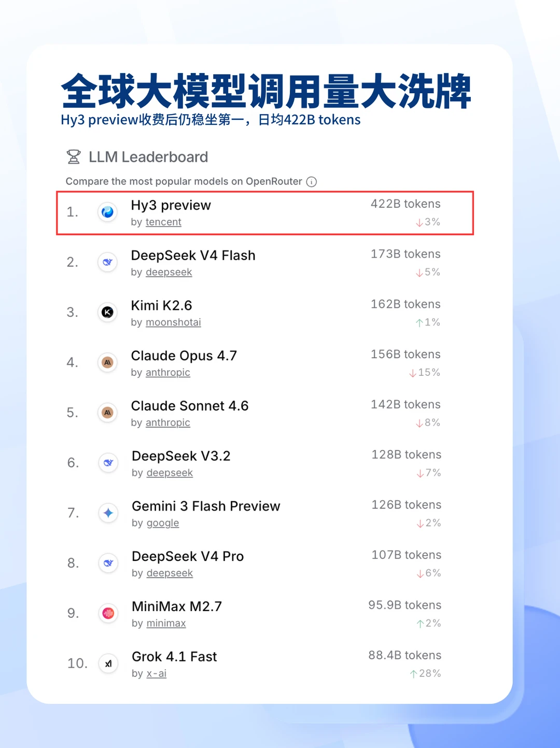Click the Kimi K2.6 logo icon
This screenshot has width=560, height=748.
point(107,312)
